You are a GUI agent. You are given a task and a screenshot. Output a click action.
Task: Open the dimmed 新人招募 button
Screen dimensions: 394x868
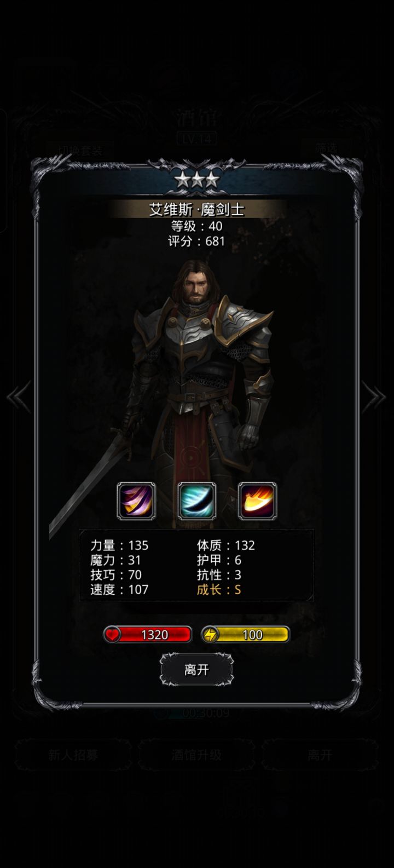click(73, 755)
